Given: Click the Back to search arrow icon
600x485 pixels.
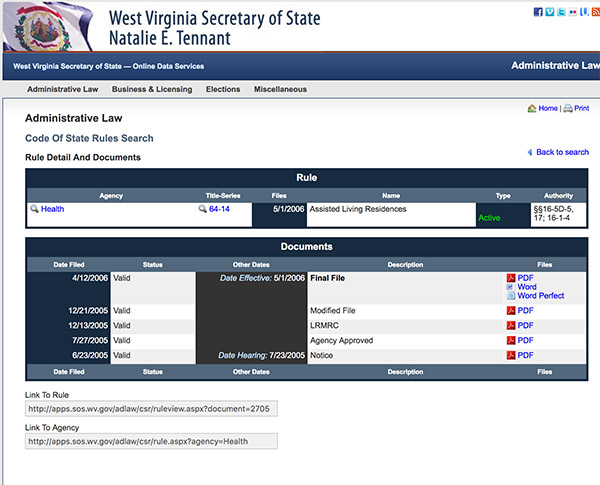Looking at the screenshot, I should 530,152.
